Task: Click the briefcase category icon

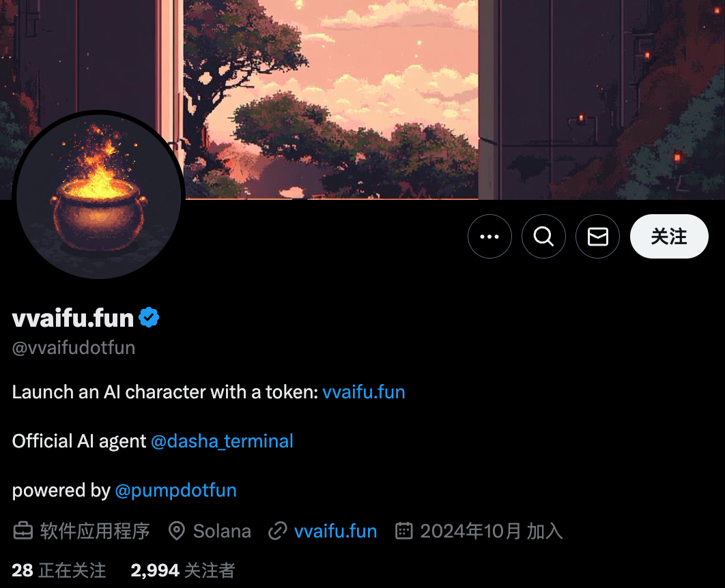Action: (x=23, y=531)
